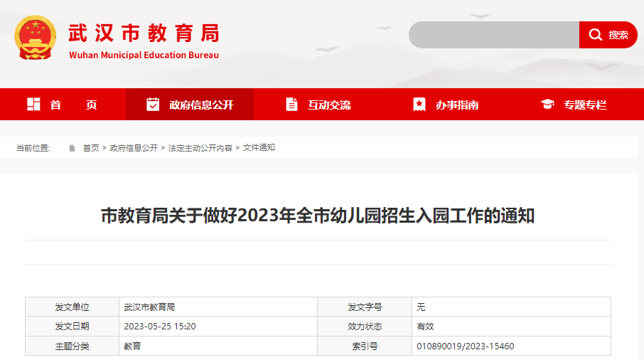Open the 法定主动公开内容 breadcrumb link

coord(200,148)
